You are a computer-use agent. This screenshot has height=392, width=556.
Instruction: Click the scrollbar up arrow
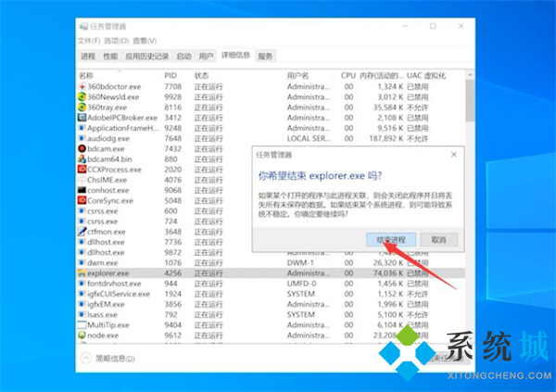(470, 75)
